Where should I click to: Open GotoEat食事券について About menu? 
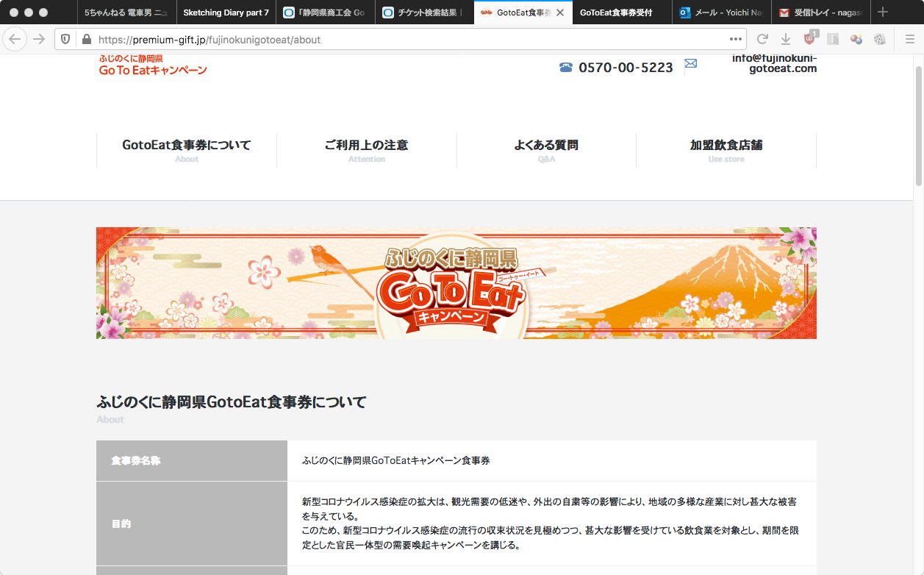coord(187,150)
